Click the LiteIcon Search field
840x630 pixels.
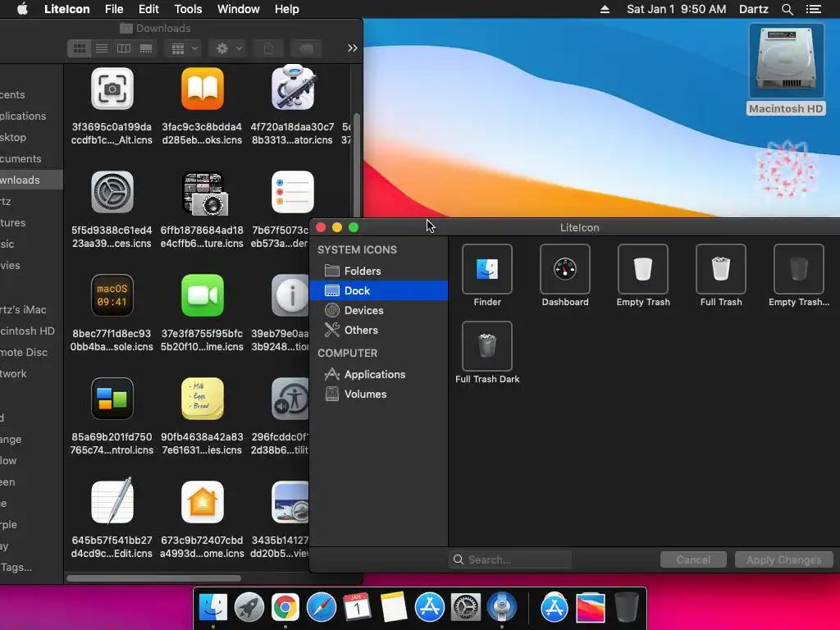pyautogui.click(x=510, y=559)
